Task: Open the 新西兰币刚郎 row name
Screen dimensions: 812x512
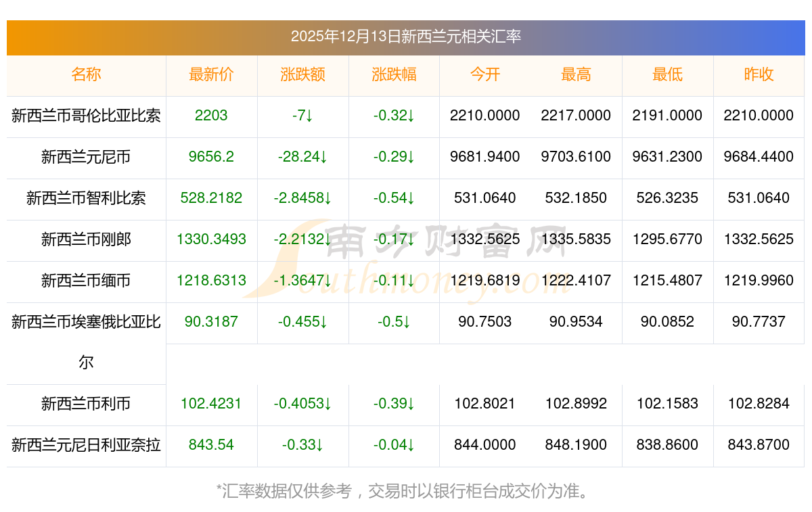Action: [86, 239]
